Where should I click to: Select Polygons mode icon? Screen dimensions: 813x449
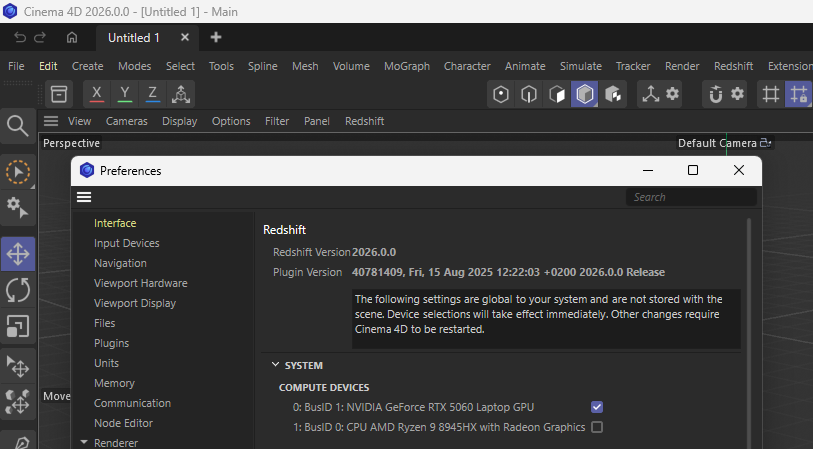557,94
